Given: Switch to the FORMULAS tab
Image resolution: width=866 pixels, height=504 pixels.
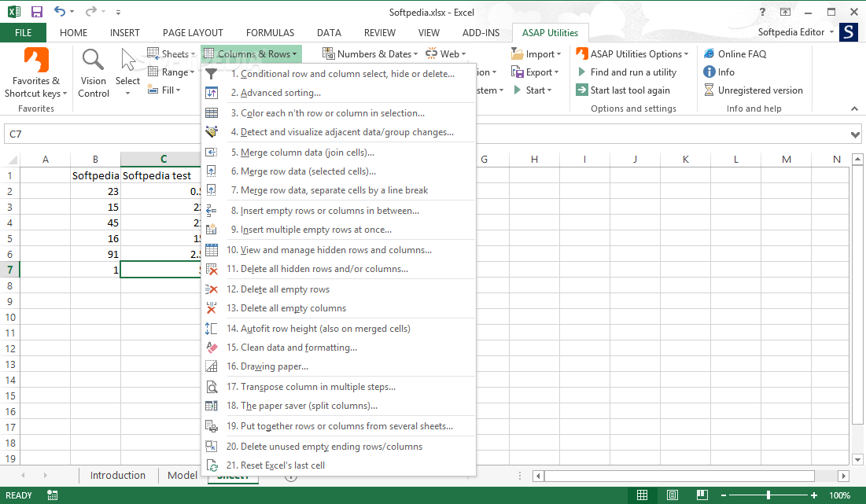Looking at the screenshot, I should (x=270, y=32).
